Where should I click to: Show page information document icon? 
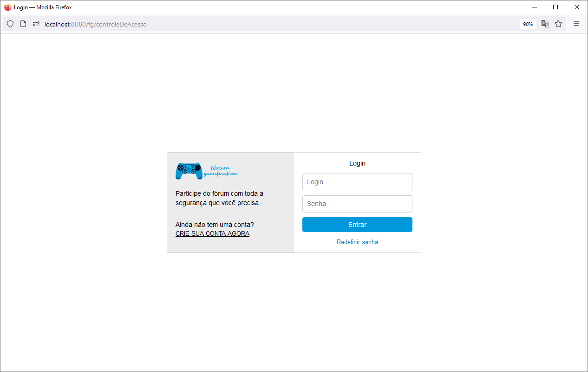click(x=23, y=24)
